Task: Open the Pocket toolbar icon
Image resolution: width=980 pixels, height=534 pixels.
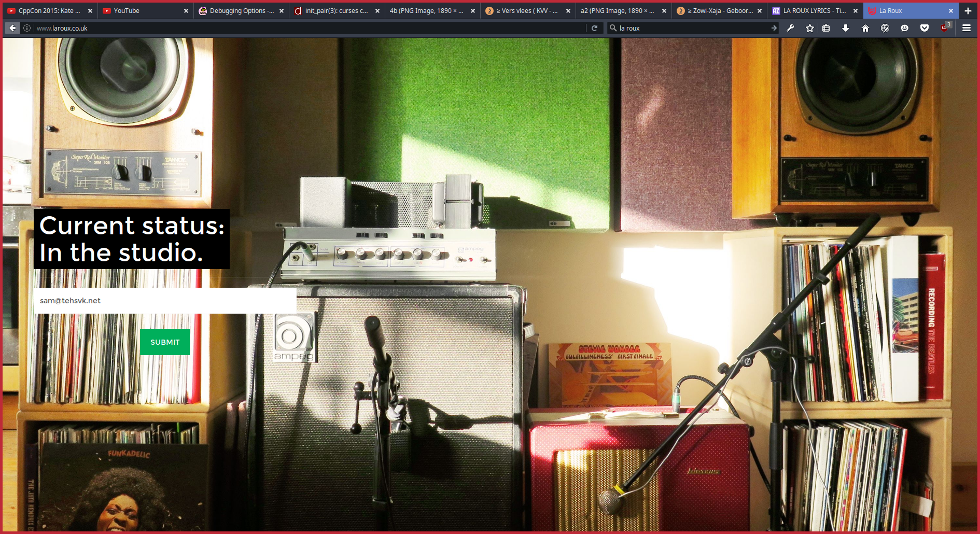Action: click(x=925, y=28)
